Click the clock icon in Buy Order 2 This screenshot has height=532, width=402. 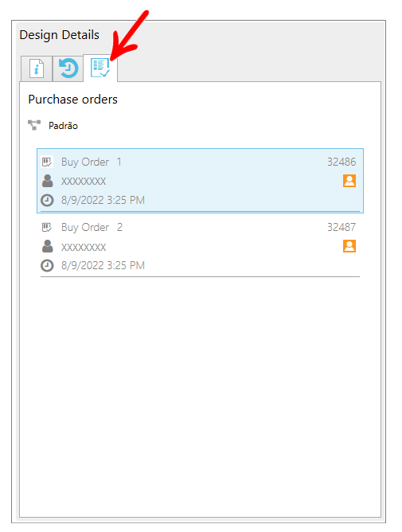pyautogui.click(x=47, y=265)
